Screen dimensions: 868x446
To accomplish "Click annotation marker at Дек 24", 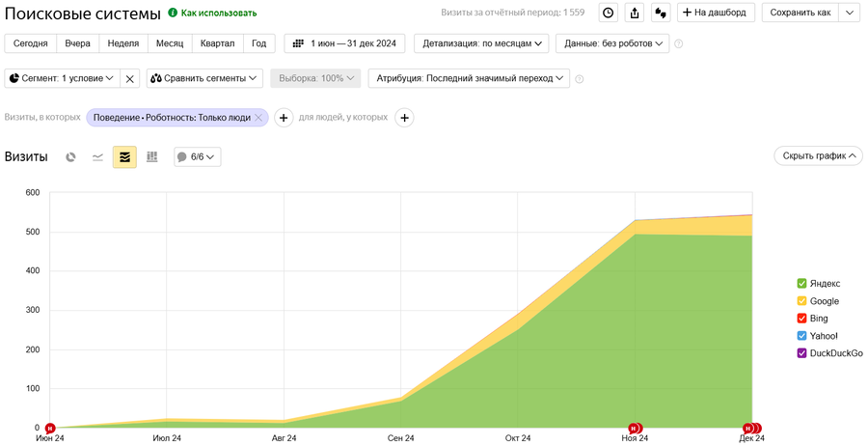I will pos(752,428).
